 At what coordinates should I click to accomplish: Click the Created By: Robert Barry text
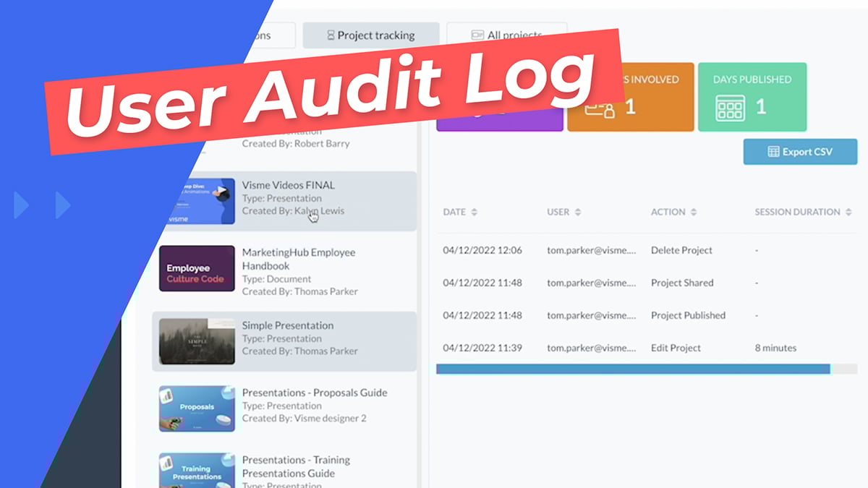tap(296, 143)
